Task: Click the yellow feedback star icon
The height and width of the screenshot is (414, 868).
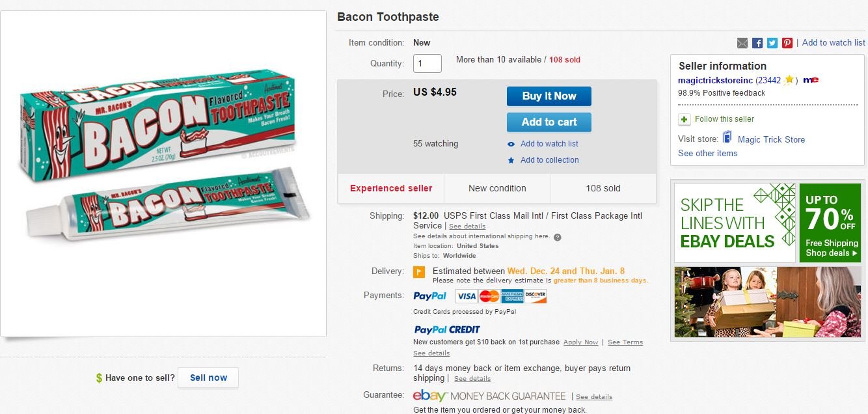Action: [789, 80]
